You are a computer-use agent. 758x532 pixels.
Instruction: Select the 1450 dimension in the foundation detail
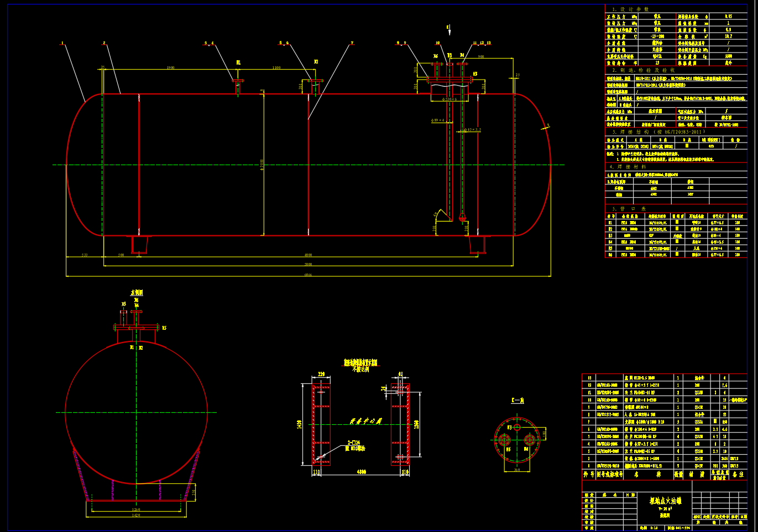300,424
